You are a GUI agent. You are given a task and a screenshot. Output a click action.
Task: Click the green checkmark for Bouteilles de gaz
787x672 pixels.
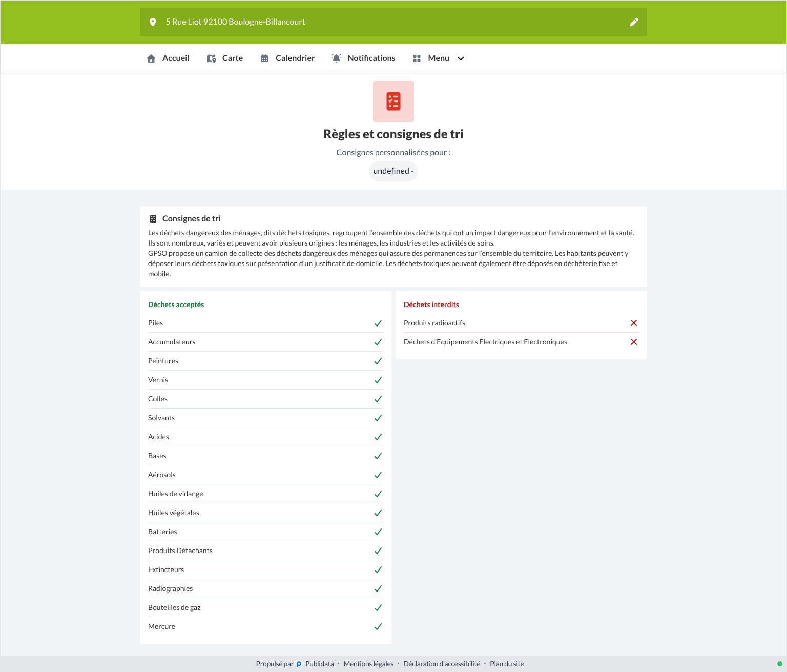(x=378, y=607)
